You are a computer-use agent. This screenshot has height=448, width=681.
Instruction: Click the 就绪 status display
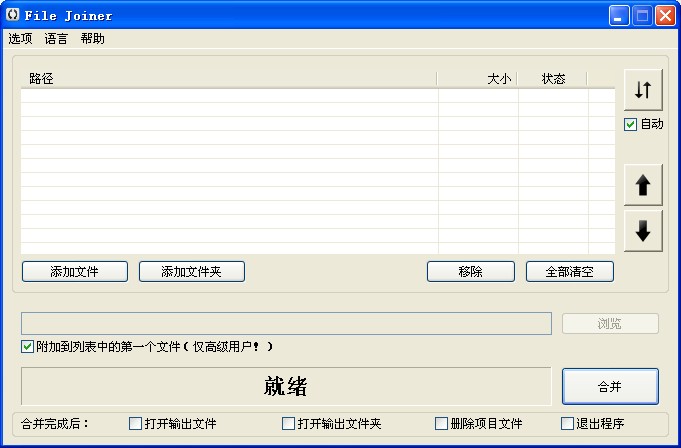click(x=286, y=386)
